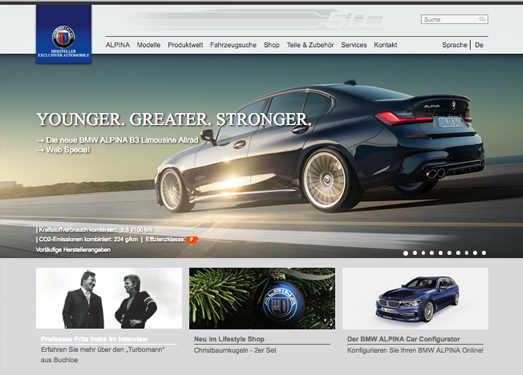Click the ALPINA logo emblem
Viewport: 523px width, 375px height.
pyautogui.click(x=63, y=37)
